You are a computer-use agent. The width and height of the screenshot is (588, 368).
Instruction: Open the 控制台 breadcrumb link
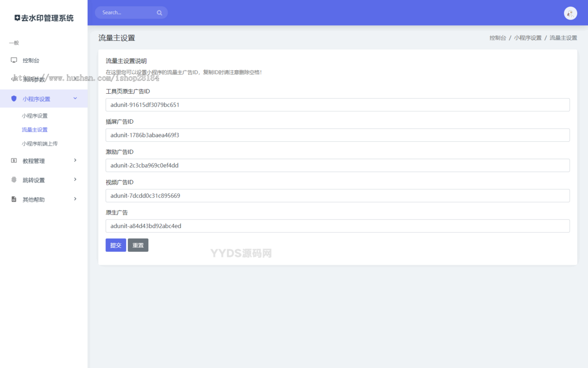tap(497, 37)
